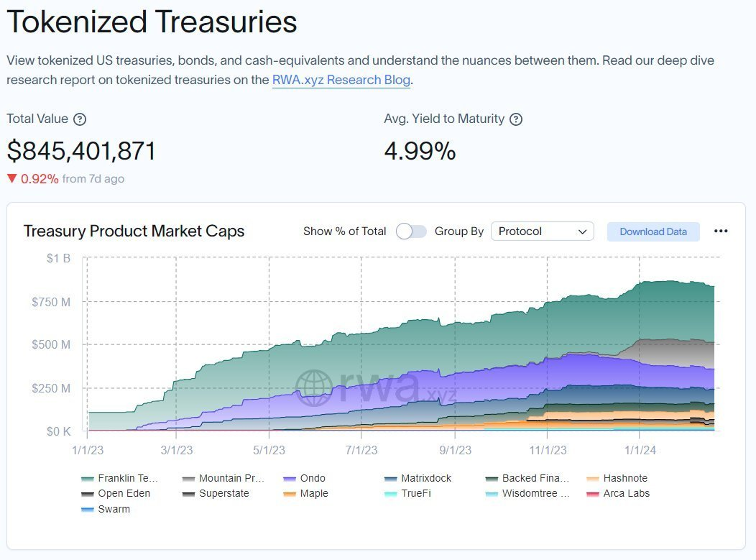Image resolution: width=756 pixels, height=560 pixels.
Task: Click the $0 K y-axis label
Action: [58, 431]
